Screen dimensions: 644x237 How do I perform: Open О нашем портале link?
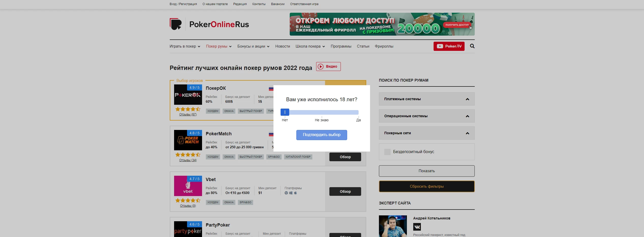215,4
